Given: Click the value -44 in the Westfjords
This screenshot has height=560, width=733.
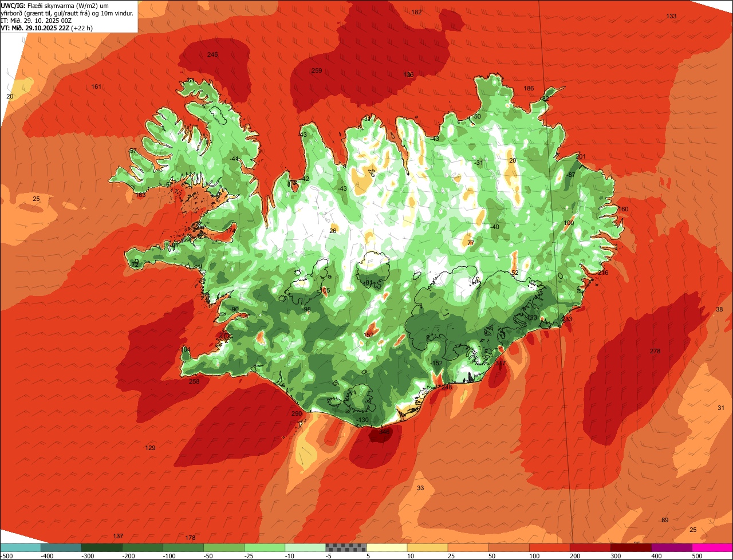Looking at the screenshot, I should click(234, 159).
